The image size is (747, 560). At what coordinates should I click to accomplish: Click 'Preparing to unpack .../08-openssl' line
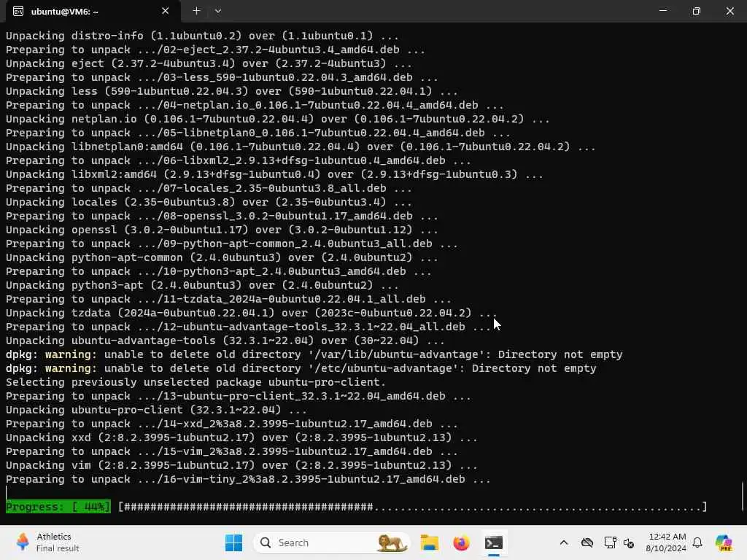click(x=222, y=216)
